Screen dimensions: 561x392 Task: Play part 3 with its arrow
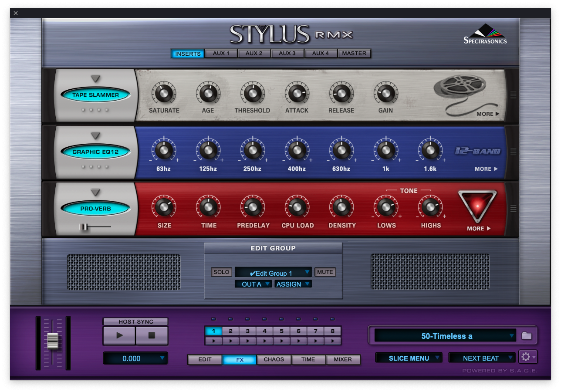(247, 341)
